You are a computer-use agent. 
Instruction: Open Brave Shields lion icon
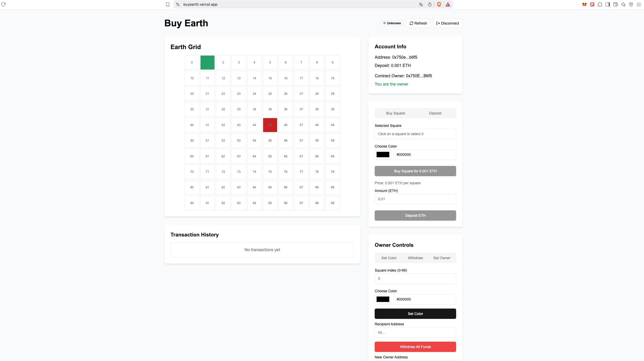[439, 4]
